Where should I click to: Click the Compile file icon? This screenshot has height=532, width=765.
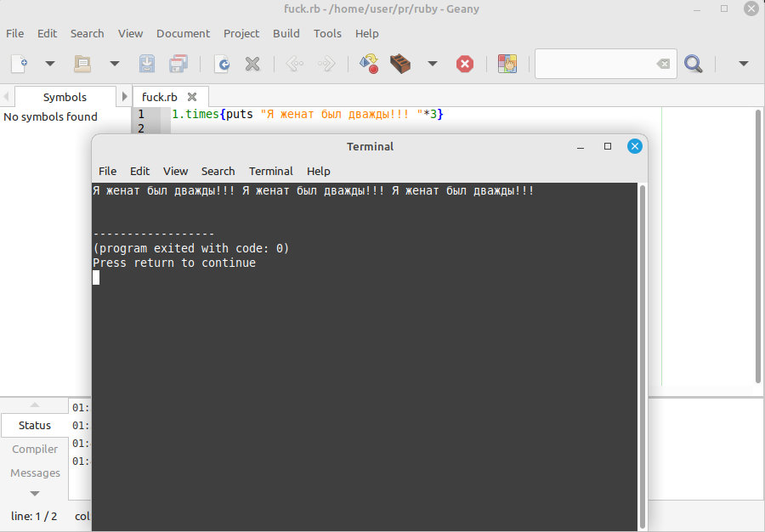pyautogui.click(x=369, y=64)
